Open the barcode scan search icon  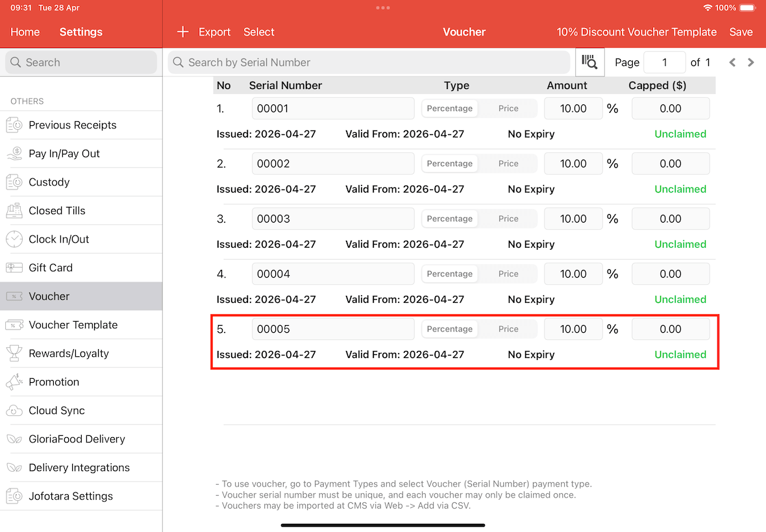589,62
